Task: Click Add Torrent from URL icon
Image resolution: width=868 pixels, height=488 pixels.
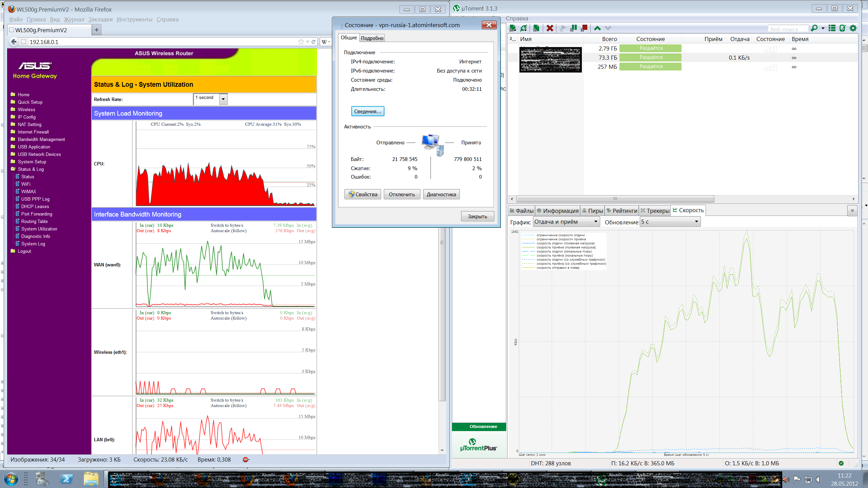Action: [524, 28]
